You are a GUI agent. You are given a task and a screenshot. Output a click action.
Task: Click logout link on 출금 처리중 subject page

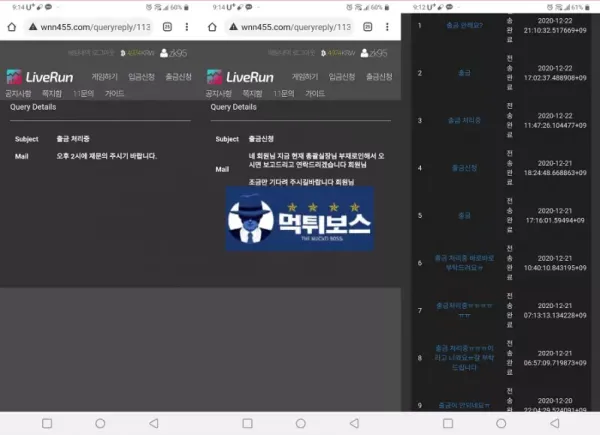tap(105, 53)
